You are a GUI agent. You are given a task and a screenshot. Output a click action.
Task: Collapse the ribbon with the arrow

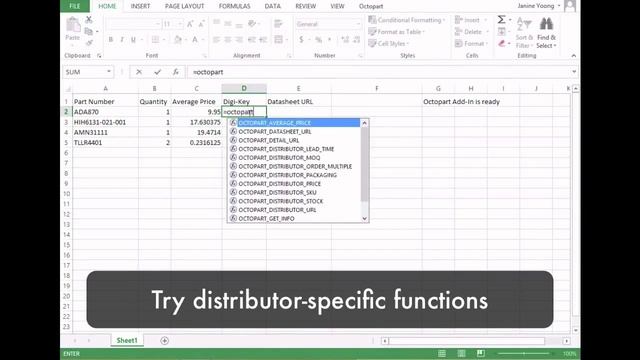coord(573,56)
